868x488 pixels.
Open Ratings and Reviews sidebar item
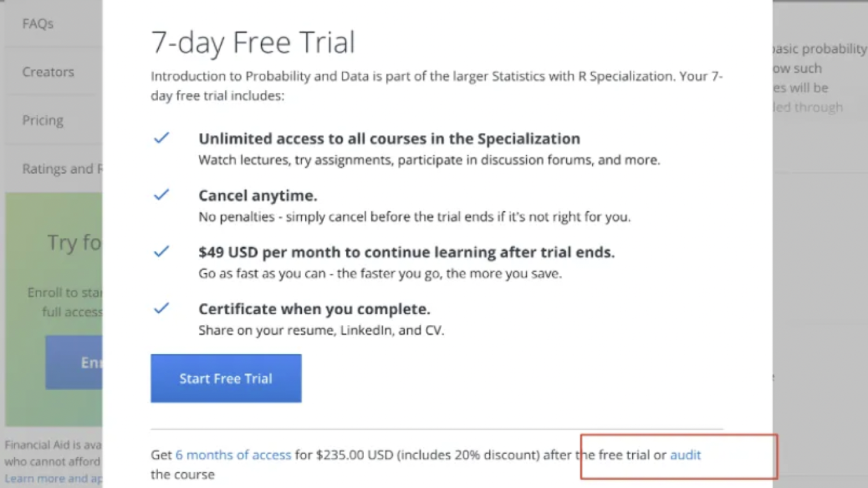coord(62,168)
